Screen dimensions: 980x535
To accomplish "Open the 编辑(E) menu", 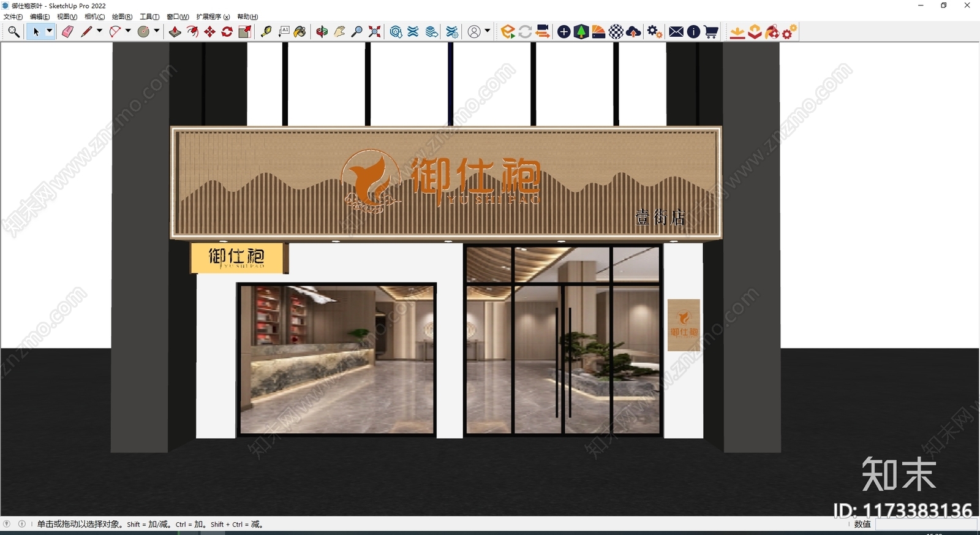I will pyautogui.click(x=40, y=17).
